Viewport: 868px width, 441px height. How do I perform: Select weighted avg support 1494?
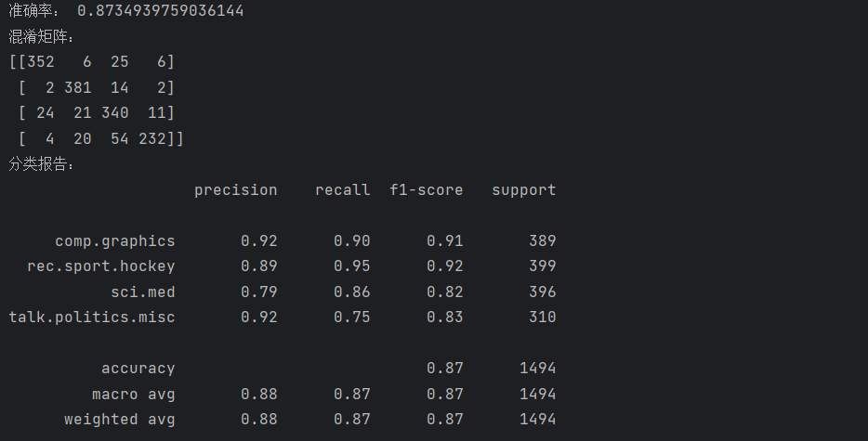pos(537,420)
